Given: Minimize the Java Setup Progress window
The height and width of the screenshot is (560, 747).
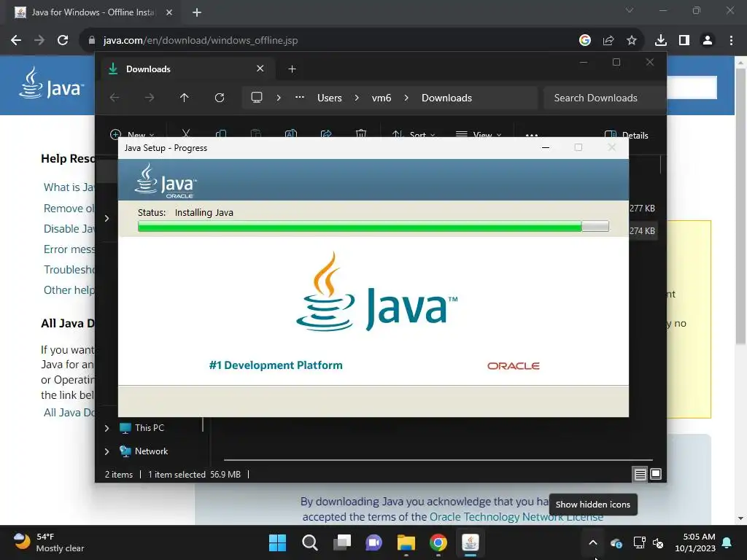Looking at the screenshot, I should [546, 147].
